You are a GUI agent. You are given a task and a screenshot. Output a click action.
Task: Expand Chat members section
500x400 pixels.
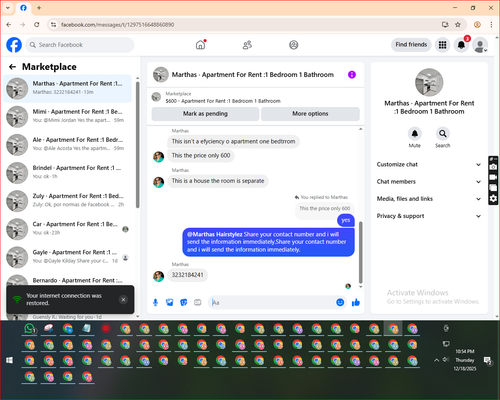pyautogui.click(x=429, y=182)
